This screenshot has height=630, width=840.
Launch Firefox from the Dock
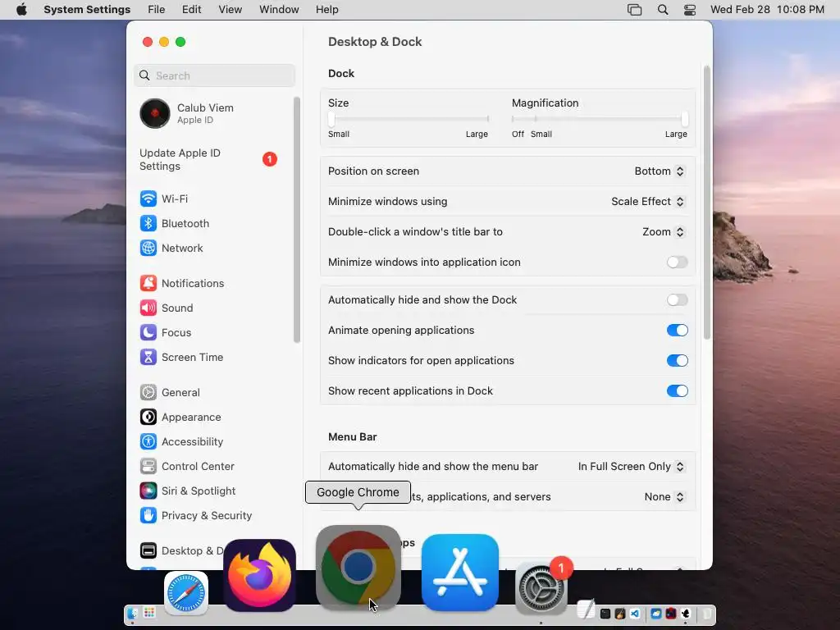(259, 576)
